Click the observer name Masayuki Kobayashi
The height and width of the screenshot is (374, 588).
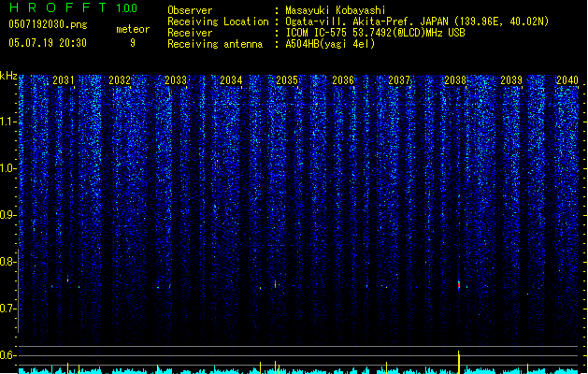click(336, 10)
